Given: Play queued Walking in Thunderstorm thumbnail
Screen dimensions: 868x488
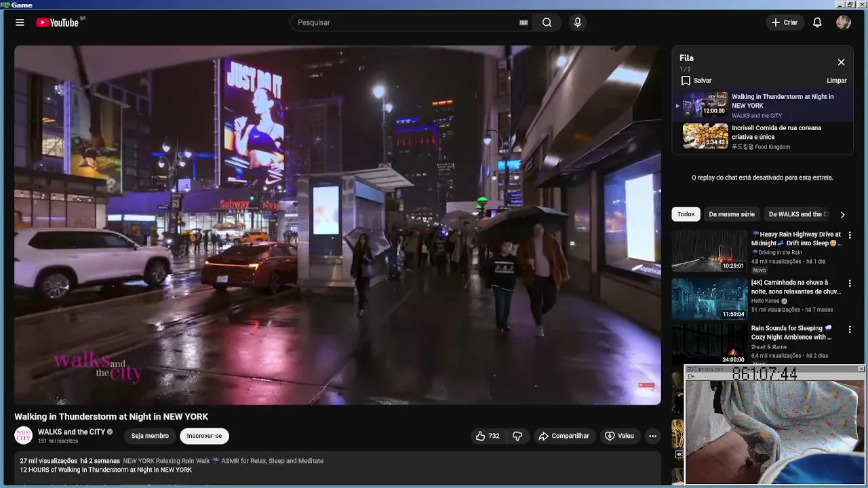Looking at the screenshot, I should 705,104.
